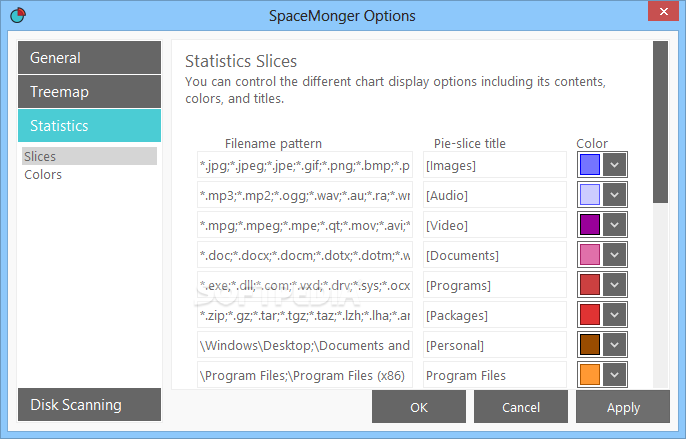Edit the *.mp3 filename pattern field
The image size is (686, 439).
(305, 195)
